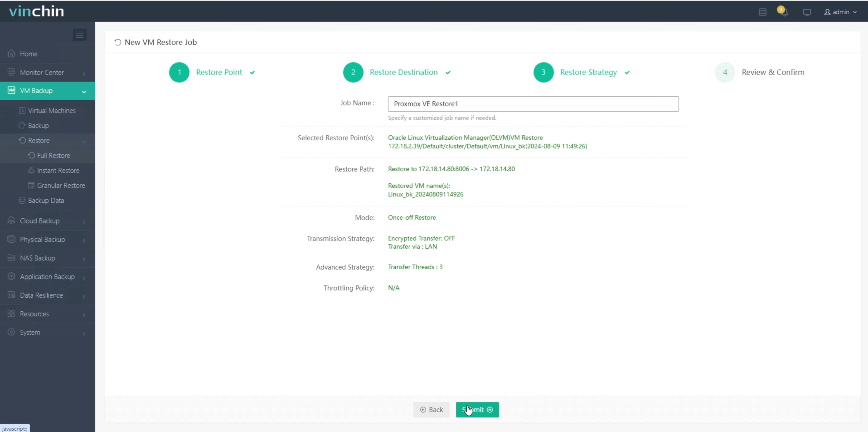Click the System gear icon
Screen dimensions: 868x432
(11, 332)
